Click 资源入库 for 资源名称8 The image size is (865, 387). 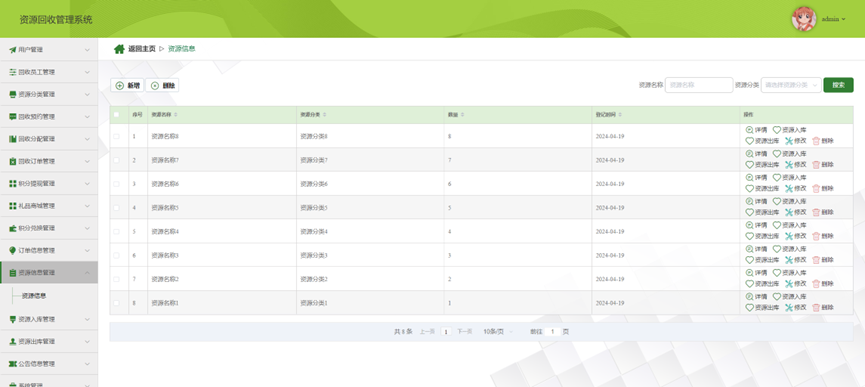(789, 130)
